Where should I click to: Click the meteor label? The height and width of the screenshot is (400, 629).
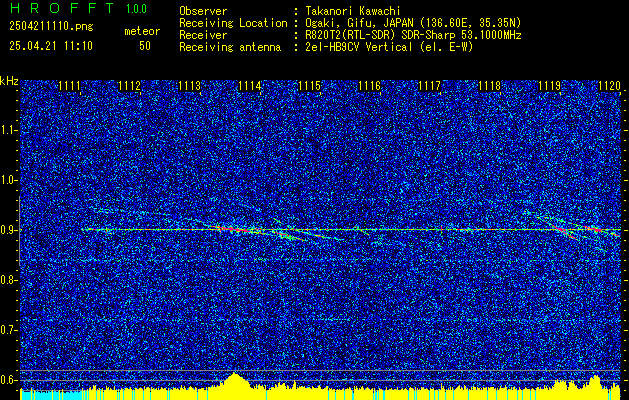pyautogui.click(x=142, y=31)
